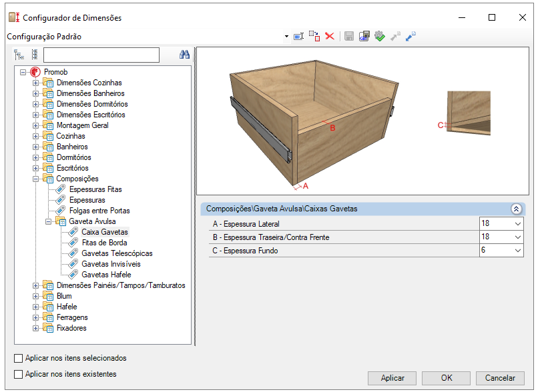The height and width of the screenshot is (392, 540).
Task: Click the collapse tree view icon
Action: (x=35, y=55)
